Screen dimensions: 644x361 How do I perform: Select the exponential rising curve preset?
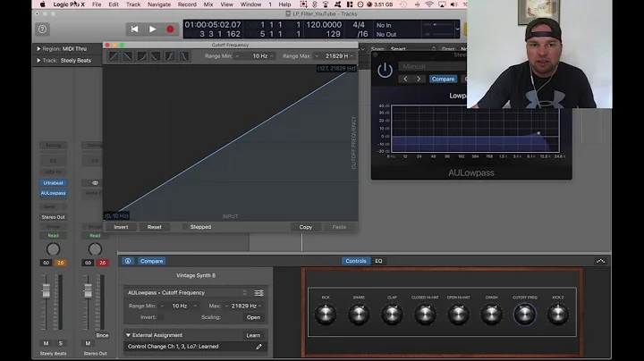coord(141,56)
